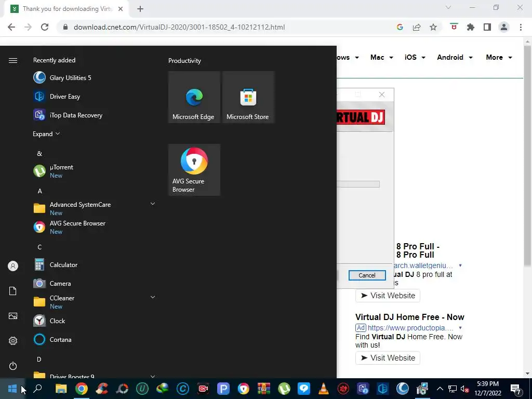Click the page vertical scrollbar

tap(527, 156)
